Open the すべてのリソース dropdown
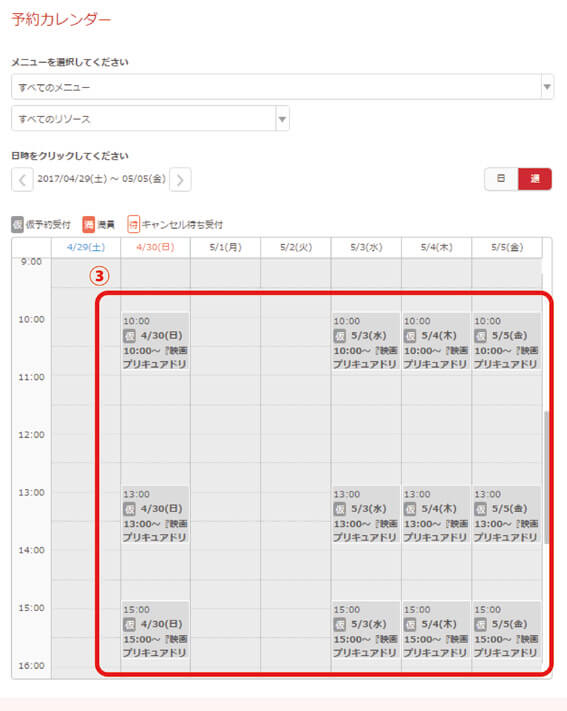 coord(150,118)
